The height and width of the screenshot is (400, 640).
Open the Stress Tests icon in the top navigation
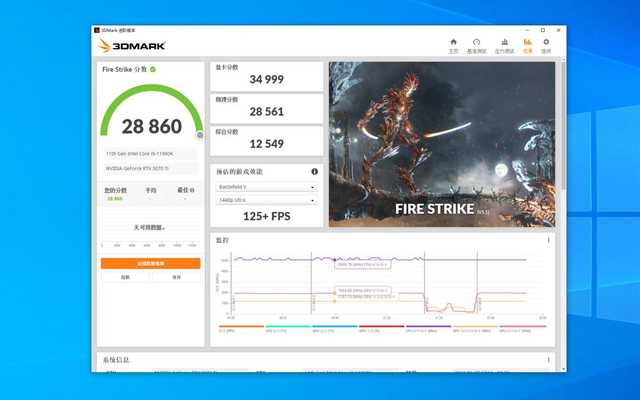tap(504, 42)
